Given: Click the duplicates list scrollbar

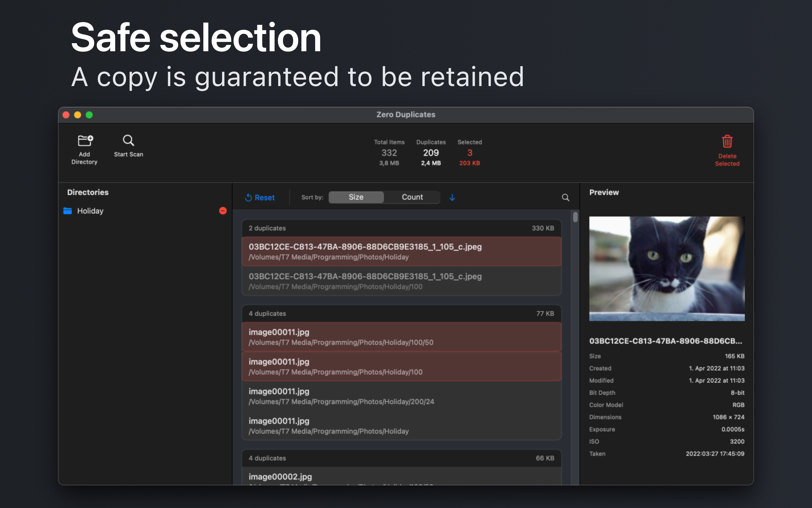Looking at the screenshot, I should click(575, 217).
